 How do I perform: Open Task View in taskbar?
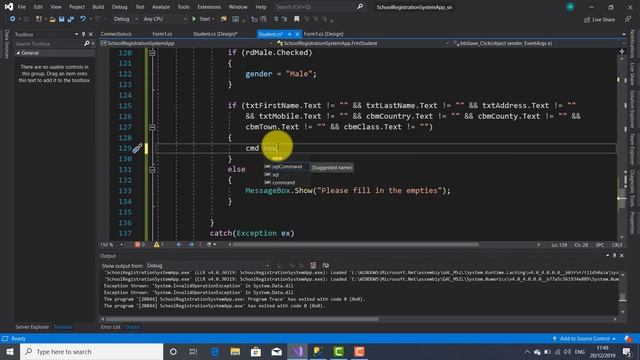click(193, 351)
